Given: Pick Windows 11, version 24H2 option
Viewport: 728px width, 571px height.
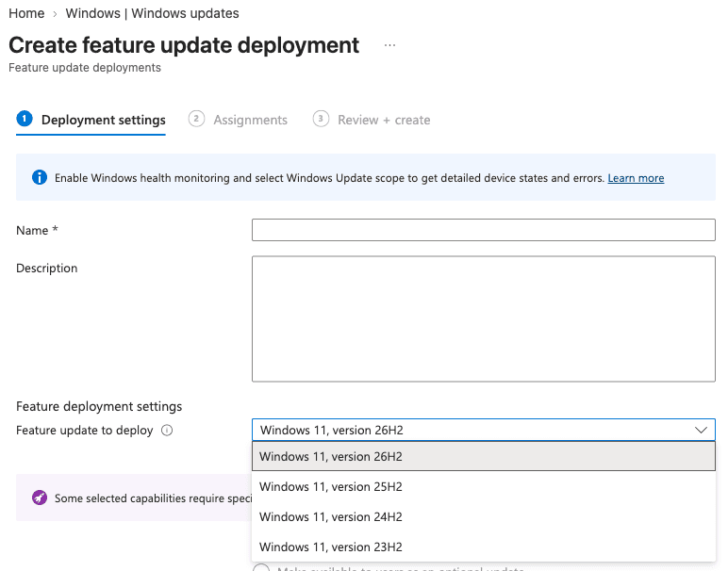Looking at the screenshot, I should pyautogui.click(x=484, y=516).
